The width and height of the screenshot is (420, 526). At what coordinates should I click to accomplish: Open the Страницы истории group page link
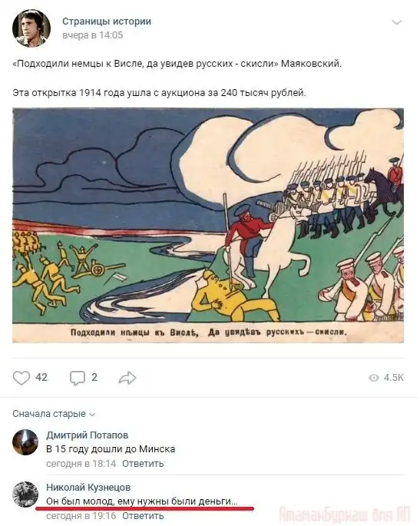[107, 22]
